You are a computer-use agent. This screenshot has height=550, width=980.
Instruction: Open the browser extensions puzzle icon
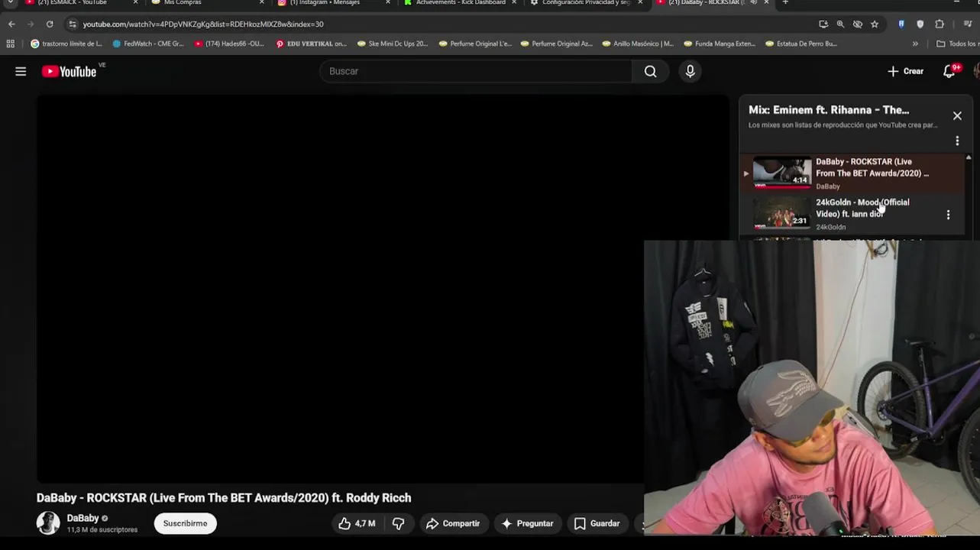coord(940,24)
